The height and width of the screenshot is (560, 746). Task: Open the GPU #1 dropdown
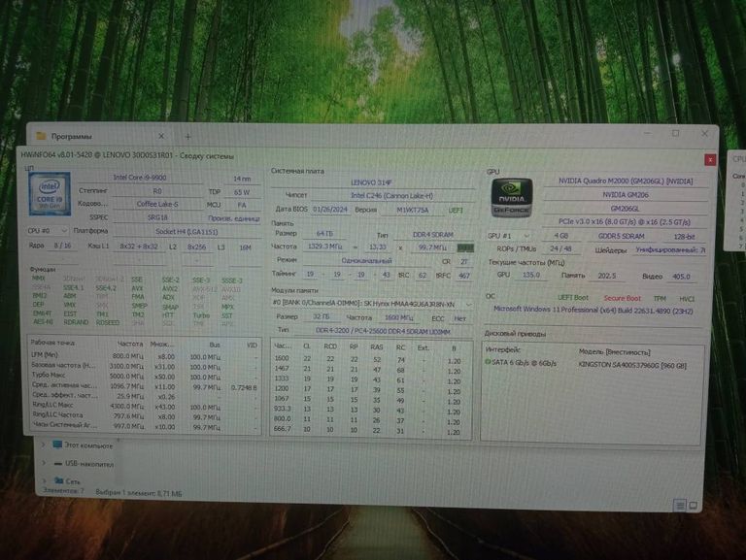(x=509, y=236)
